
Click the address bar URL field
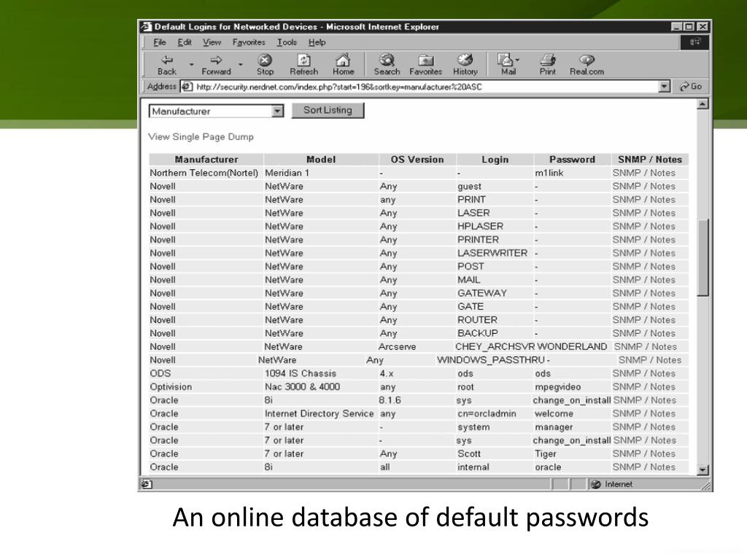426,87
